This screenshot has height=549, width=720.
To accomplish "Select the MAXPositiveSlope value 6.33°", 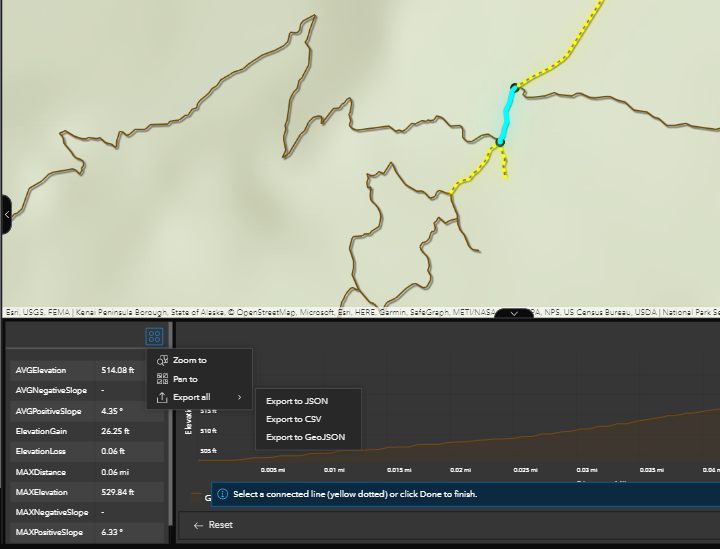I will tap(112, 532).
